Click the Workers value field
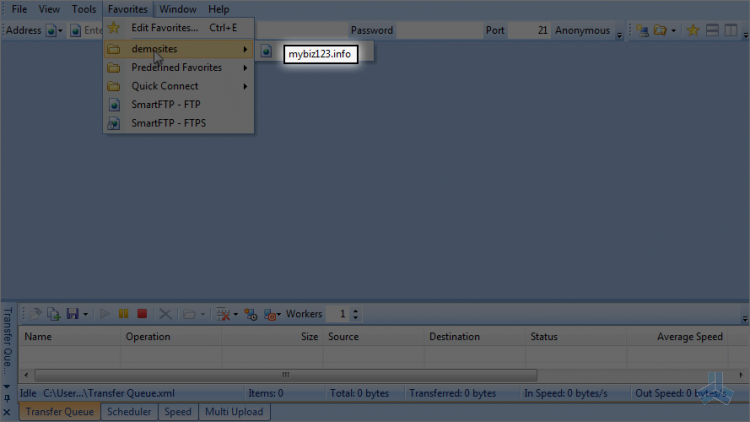Image resolution: width=750 pixels, height=422 pixels. pos(338,314)
